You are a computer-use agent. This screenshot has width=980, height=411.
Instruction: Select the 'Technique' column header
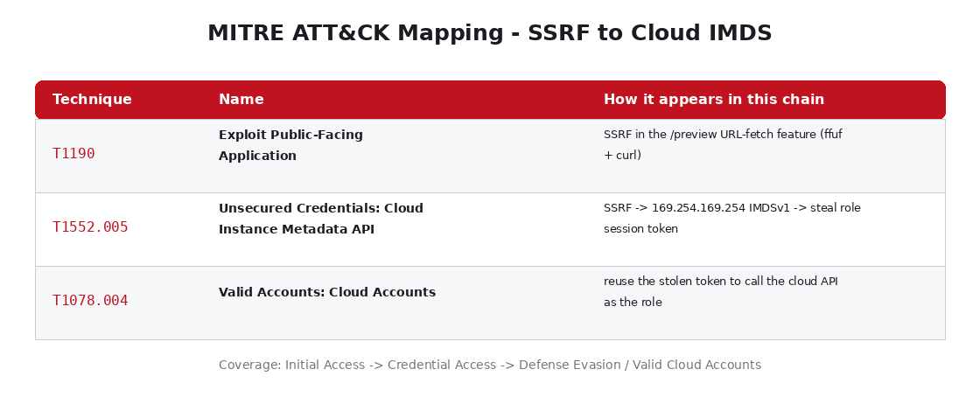click(92, 100)
